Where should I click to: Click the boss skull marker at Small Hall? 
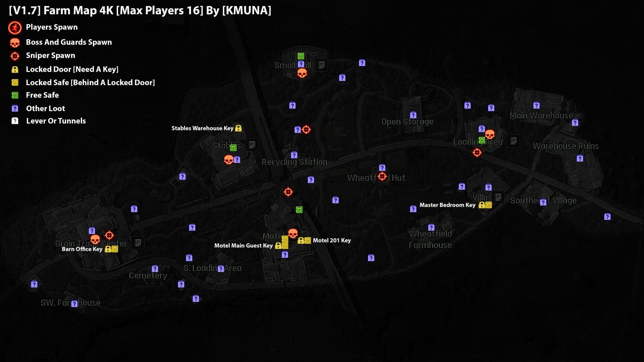[302, 73]
